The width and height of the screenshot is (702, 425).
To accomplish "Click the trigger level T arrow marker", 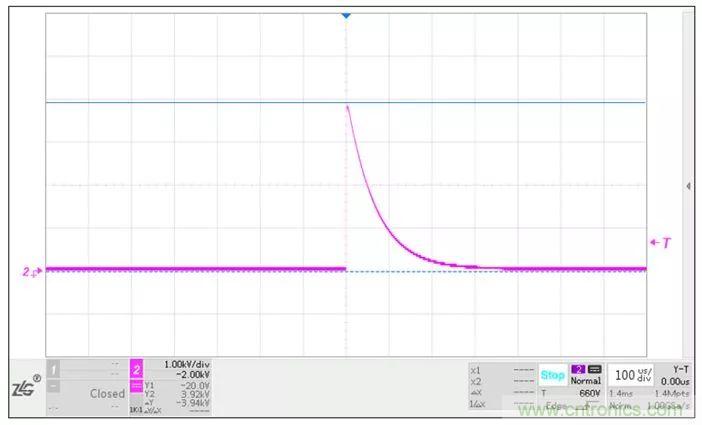I will [659, 243].
